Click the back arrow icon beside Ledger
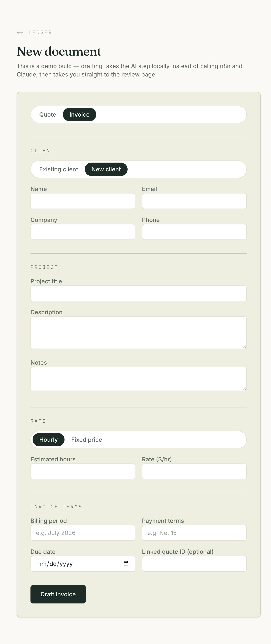 [20, 32]
